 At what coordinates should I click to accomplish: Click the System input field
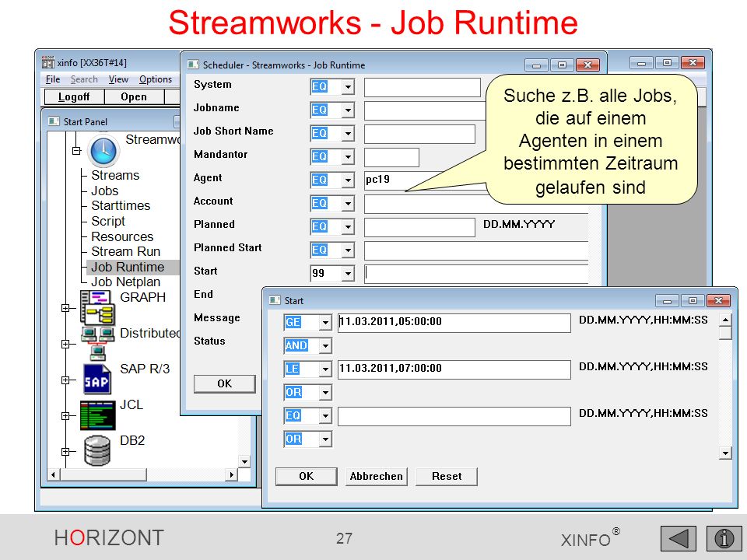(x=422, y=88)
